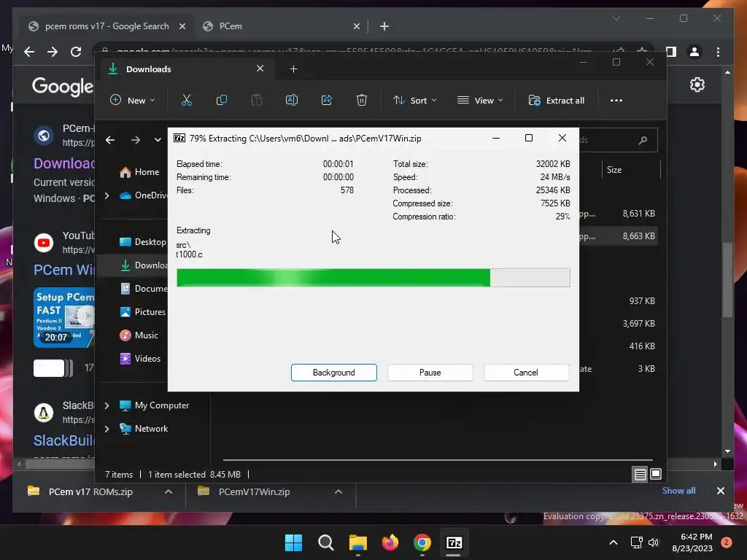The height and width of the screenshot is (560, 747).
Task: Click Pause button in 7-Zip dialog
Action: pos(430,373)
